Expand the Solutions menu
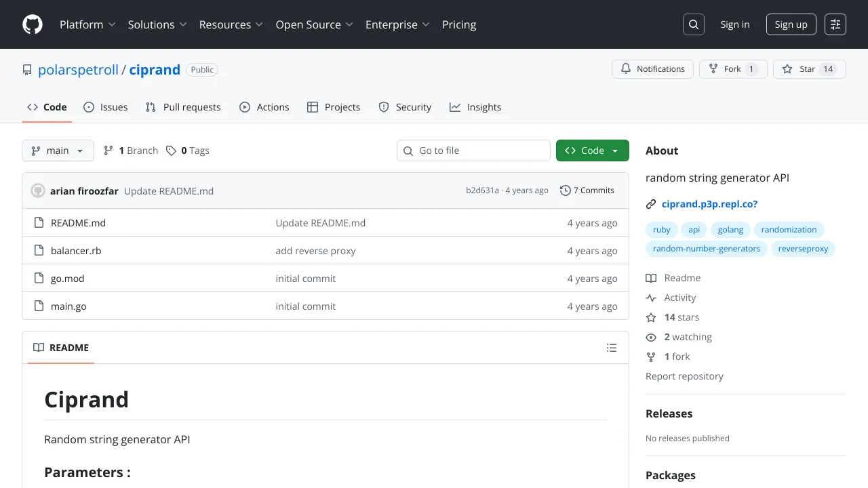This screenshot has height=488, width=868. click(157, 24)
